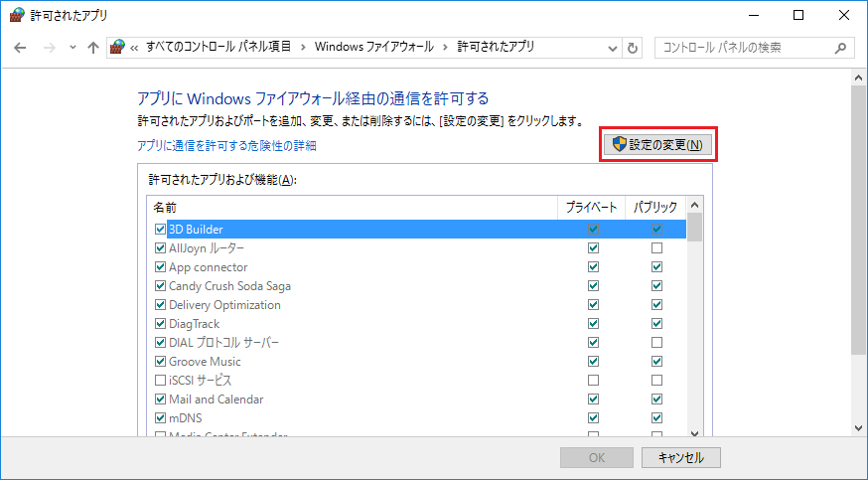This screenshot has width=868, height=480.
Task: Toggle public checkbox for Mail and Calendar
Action: point(656,399)
